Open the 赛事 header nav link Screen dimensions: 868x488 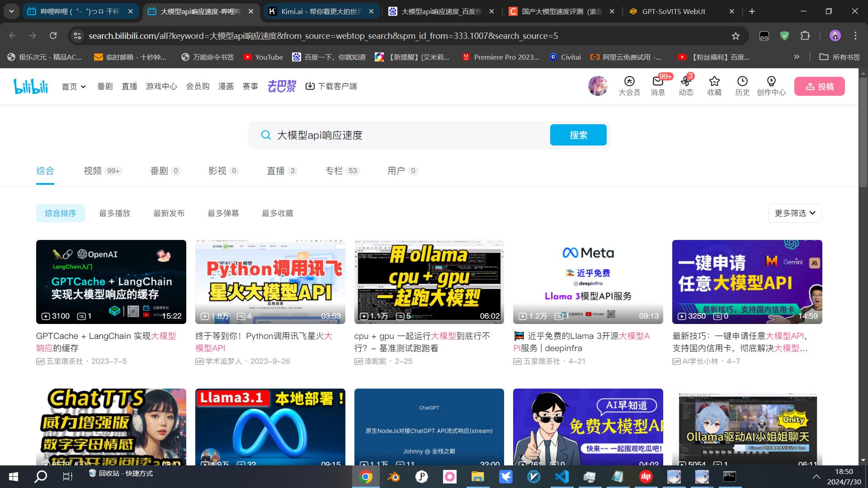[250, 86]
